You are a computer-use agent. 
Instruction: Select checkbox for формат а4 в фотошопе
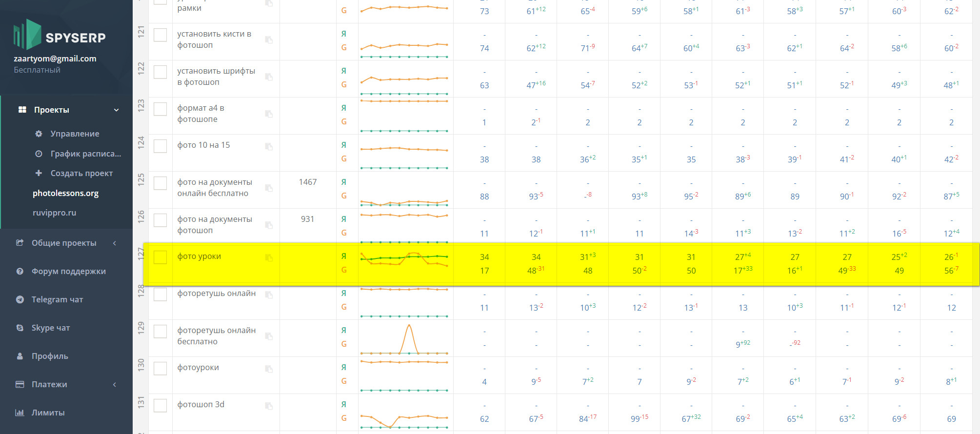160,109
